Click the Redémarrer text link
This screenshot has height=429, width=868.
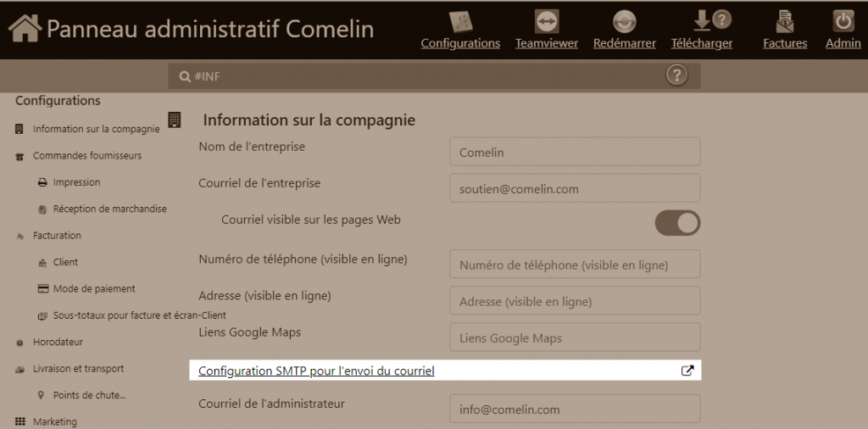(x=625, y=43)
